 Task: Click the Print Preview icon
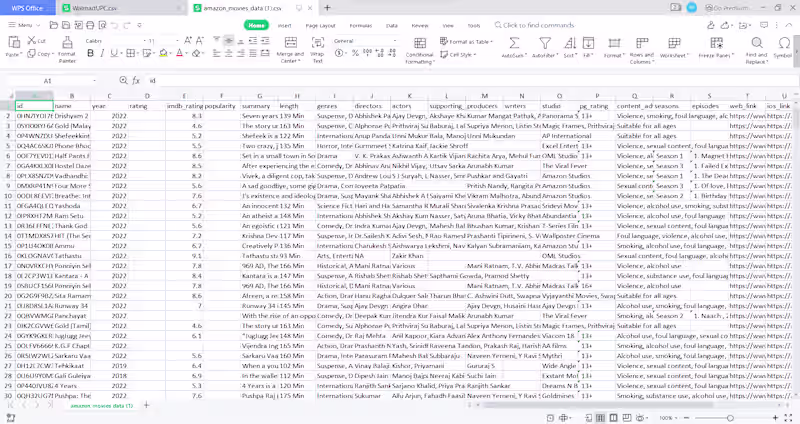[103, 25]
